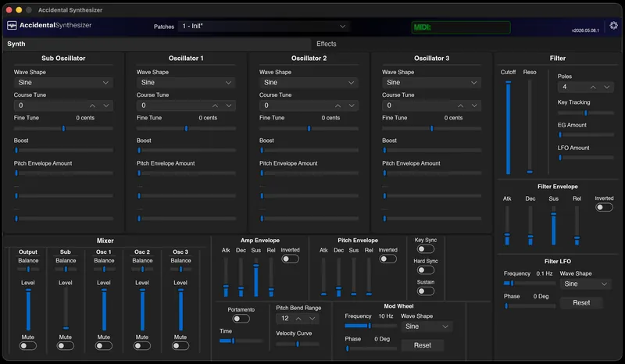Viewport: 625px width, 364px height.
Task: Click Portamento Time slider
Action: 241,341
